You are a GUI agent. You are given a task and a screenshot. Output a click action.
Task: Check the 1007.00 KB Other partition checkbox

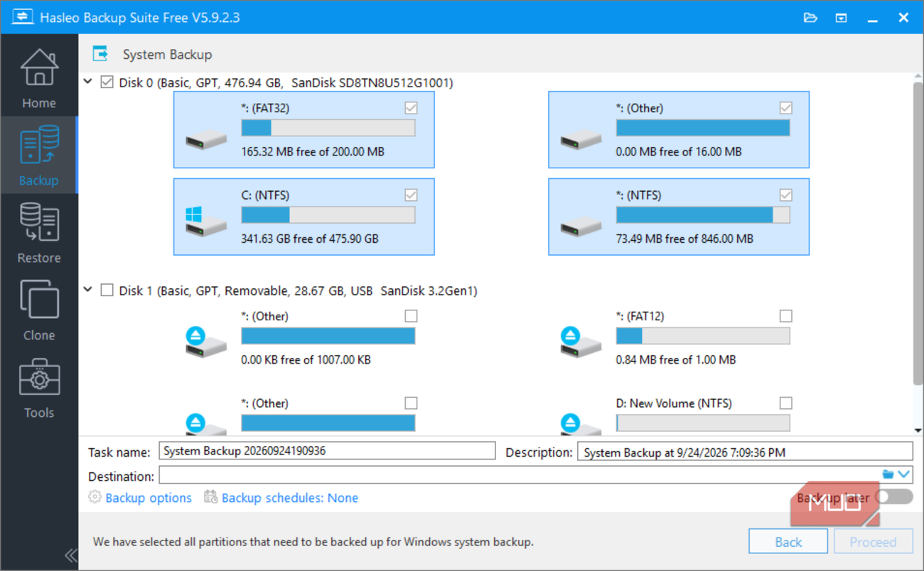(x=411, y=316)
